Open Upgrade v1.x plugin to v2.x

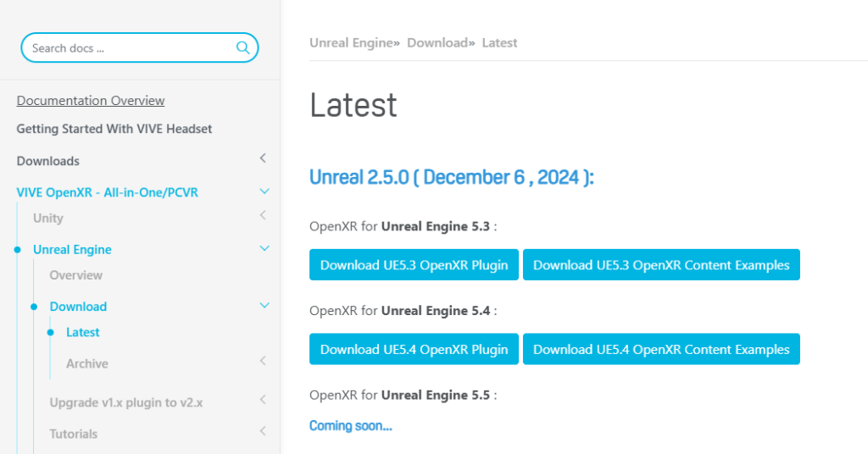126,402
